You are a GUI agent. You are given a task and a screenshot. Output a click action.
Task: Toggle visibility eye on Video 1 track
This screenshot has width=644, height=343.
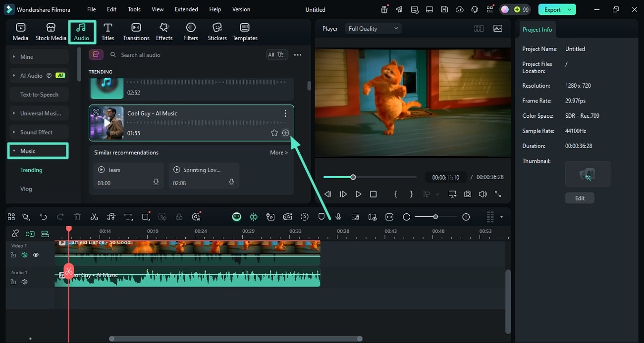coord(36,255)
